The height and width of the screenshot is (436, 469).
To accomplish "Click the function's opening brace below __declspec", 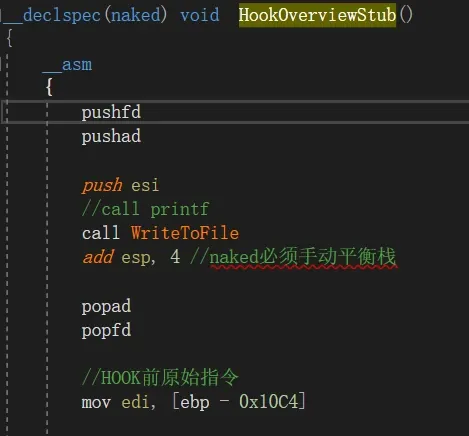I will coord(10,38).
